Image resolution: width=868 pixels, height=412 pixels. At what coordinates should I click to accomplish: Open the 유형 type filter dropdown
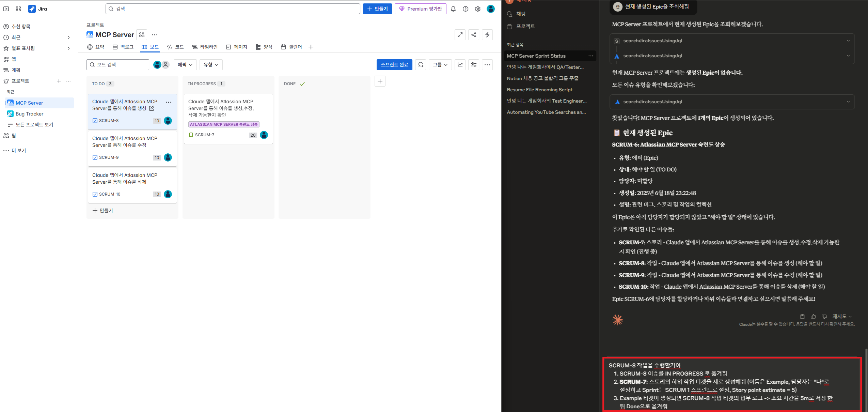(x=211, y=65)
